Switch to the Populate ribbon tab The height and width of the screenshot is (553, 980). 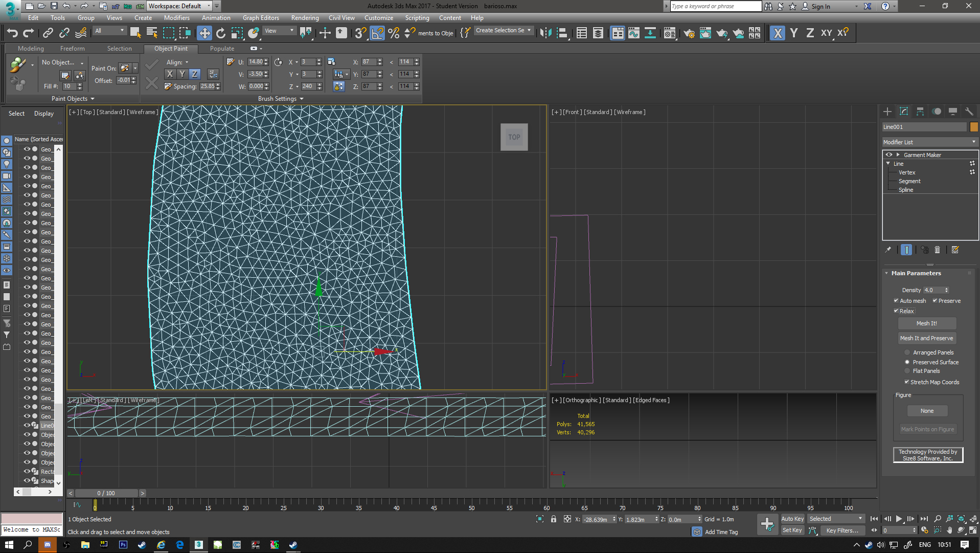pos(222,49)
